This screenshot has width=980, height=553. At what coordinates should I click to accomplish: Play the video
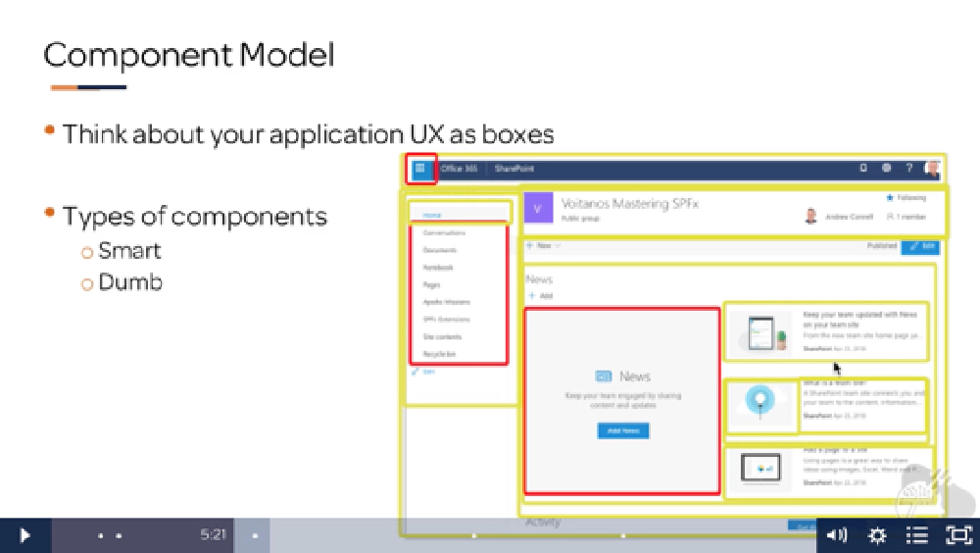pyautogui.click(x=25, y=535)
